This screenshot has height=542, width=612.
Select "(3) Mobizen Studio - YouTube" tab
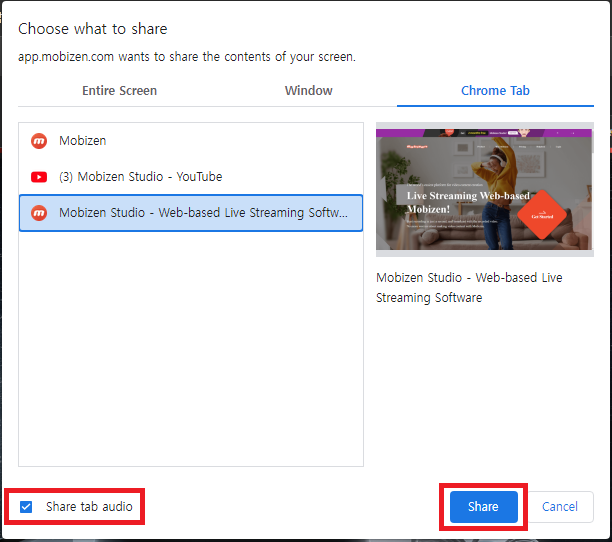[191, 176]
